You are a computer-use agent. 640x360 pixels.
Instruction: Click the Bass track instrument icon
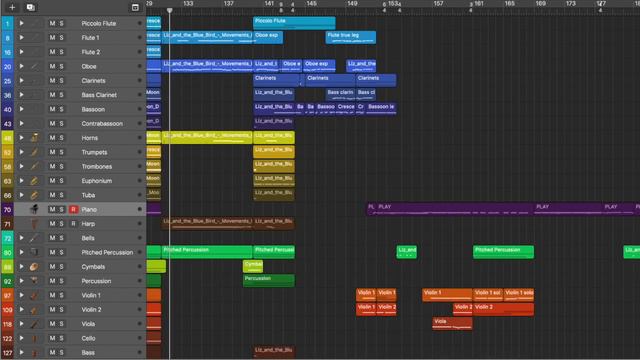[34, 352]
